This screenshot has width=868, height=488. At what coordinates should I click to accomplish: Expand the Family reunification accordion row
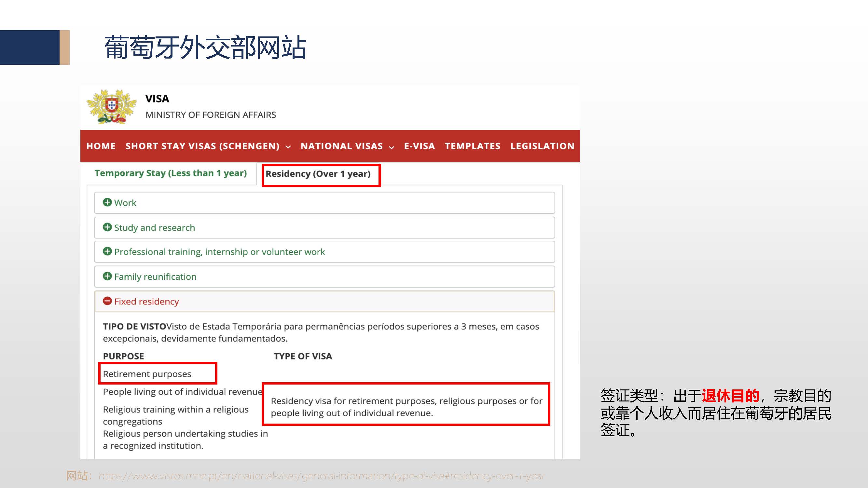click(x=155, y=277)
